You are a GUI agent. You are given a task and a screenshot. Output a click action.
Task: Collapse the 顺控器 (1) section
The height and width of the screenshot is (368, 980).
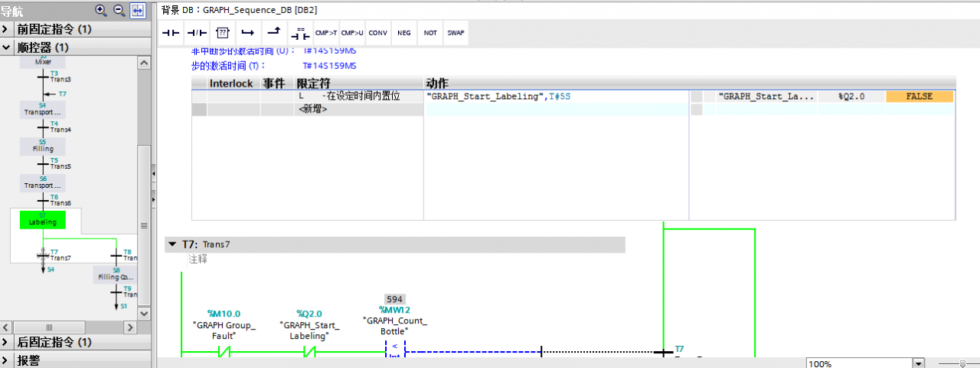click(x=6, y=48)
